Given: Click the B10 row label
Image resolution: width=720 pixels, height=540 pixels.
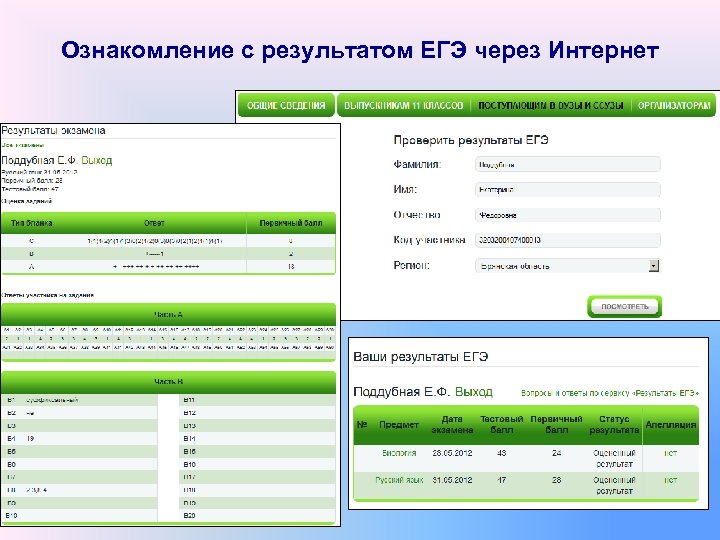Looking at the screenshot, I should pos(11,515).
